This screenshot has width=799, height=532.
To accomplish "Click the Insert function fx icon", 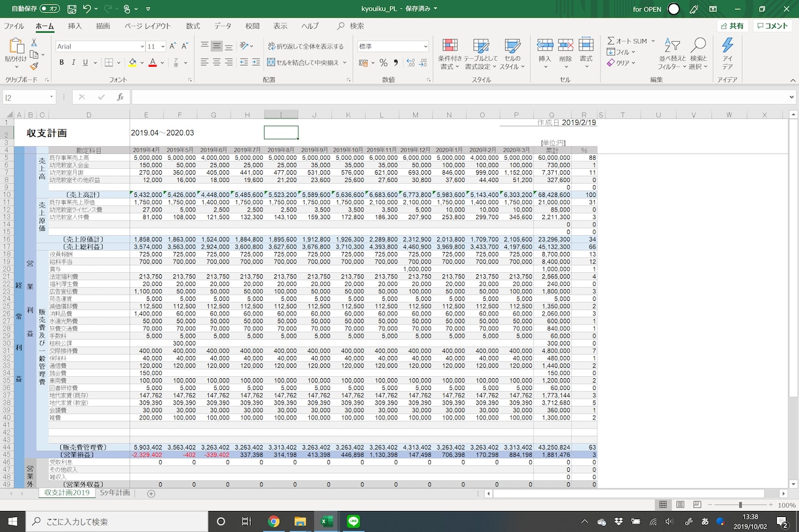I will (x=120, y=97).
